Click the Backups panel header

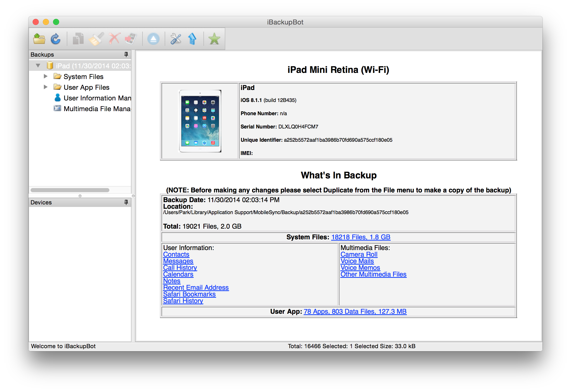tap(80, 54)
